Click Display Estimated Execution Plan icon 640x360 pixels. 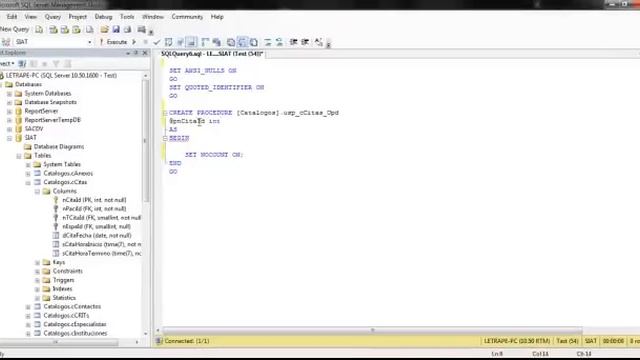(168, 42)
